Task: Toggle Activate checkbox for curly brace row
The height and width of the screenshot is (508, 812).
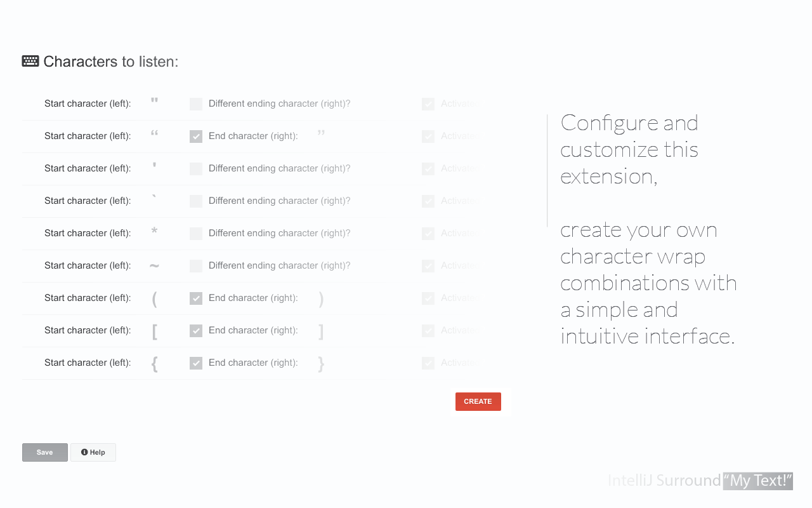Action: pos(428,363)
